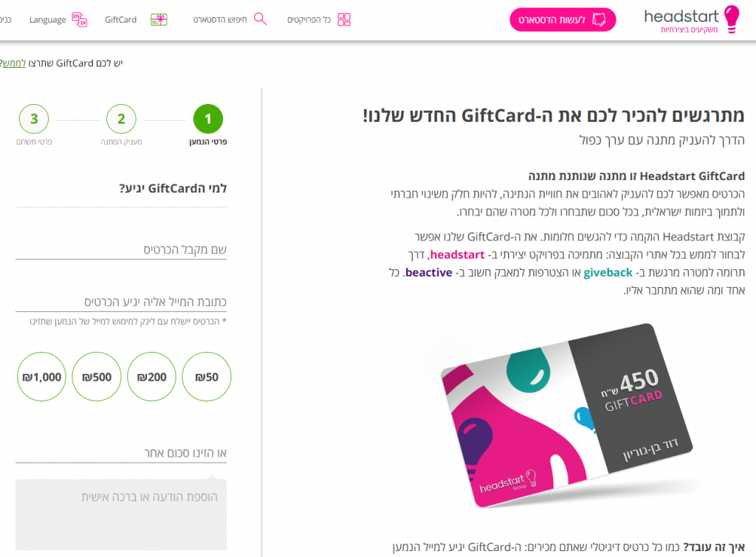Select the ₪1,000 amount circle
The height and width of the screenshot is (557, 756).
click(41, 376)
